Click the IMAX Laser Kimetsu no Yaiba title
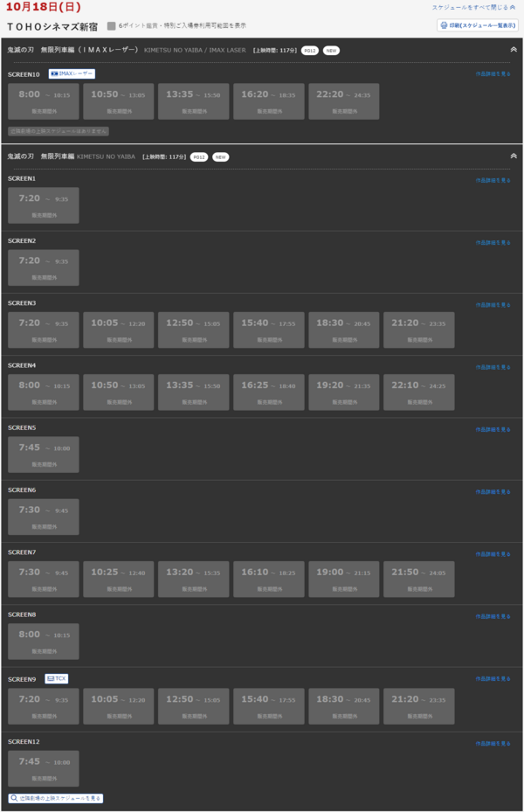 click(73, 50)
